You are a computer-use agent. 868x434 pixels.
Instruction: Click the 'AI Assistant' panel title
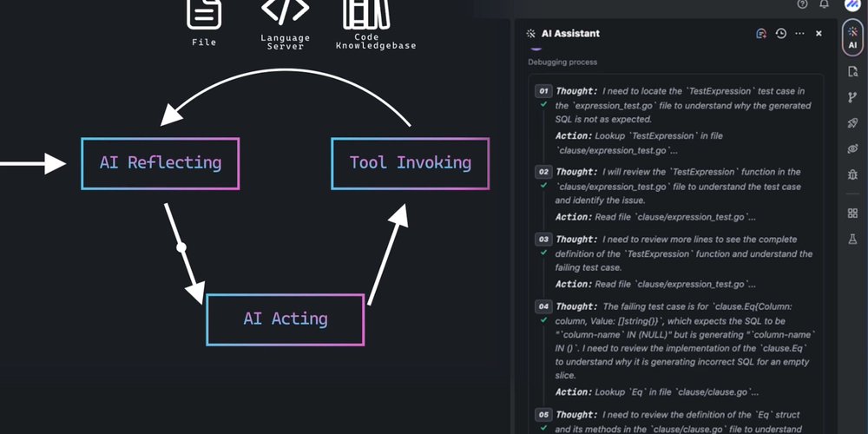pos(570,33)
